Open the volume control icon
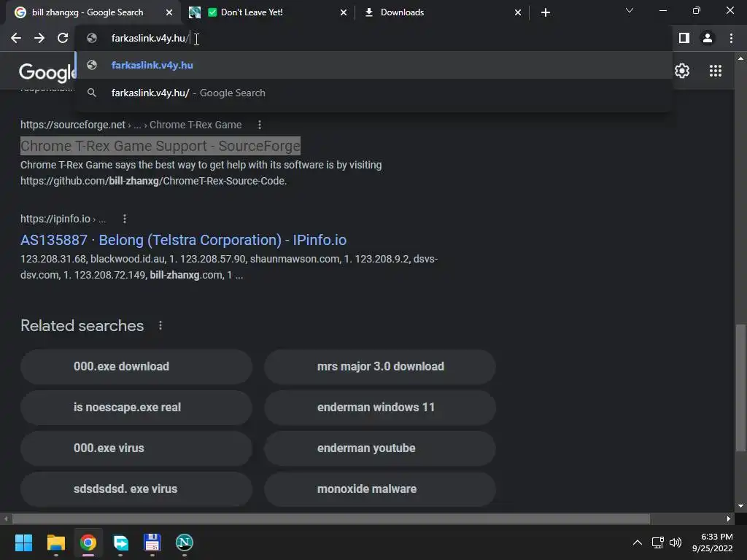The width and height of the screenshot is (747, 560). (x=675, y=542)
